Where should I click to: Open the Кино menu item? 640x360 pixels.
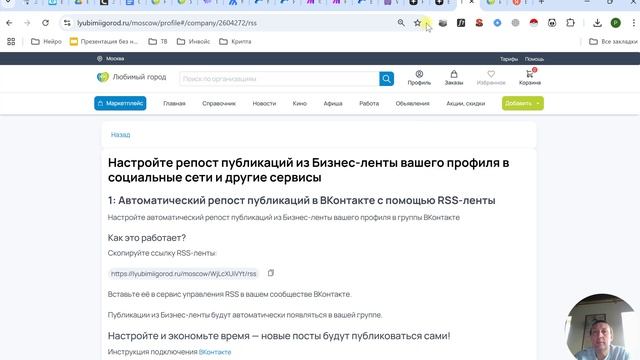300,104
